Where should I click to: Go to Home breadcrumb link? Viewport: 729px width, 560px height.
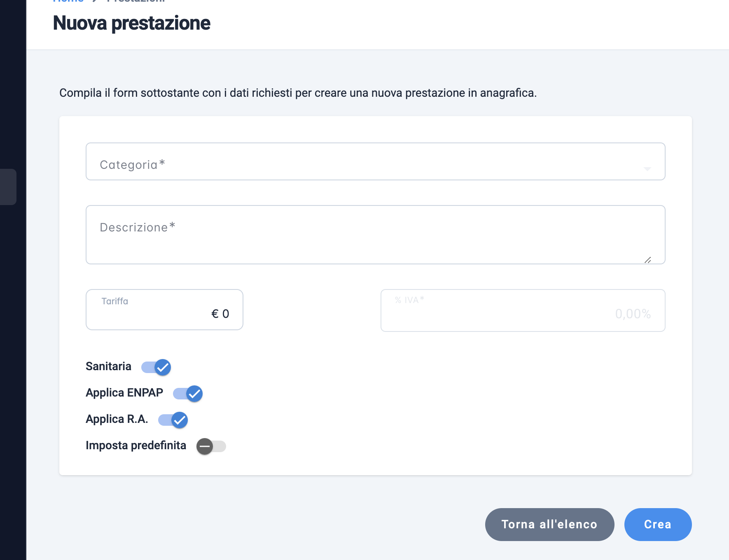68,1
